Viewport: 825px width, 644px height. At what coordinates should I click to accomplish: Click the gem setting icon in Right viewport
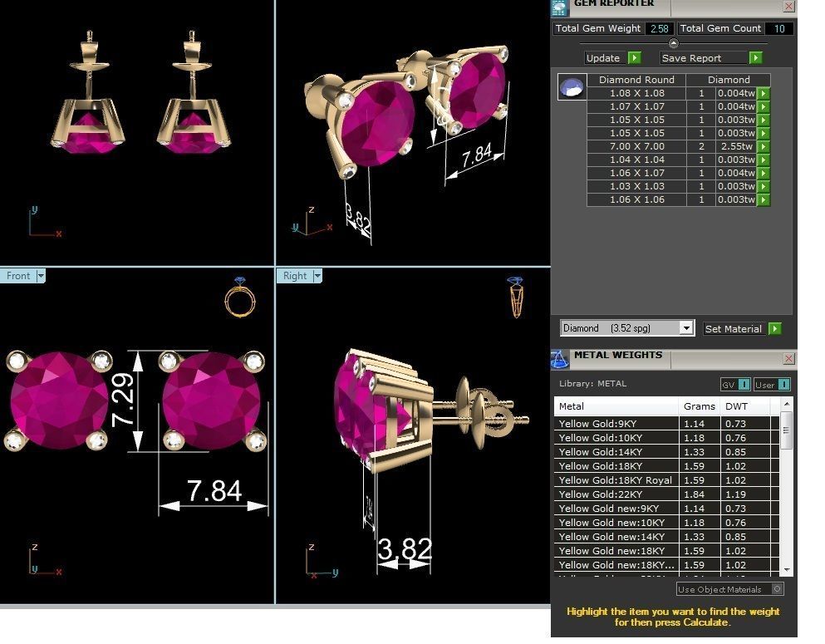point(516,297)
